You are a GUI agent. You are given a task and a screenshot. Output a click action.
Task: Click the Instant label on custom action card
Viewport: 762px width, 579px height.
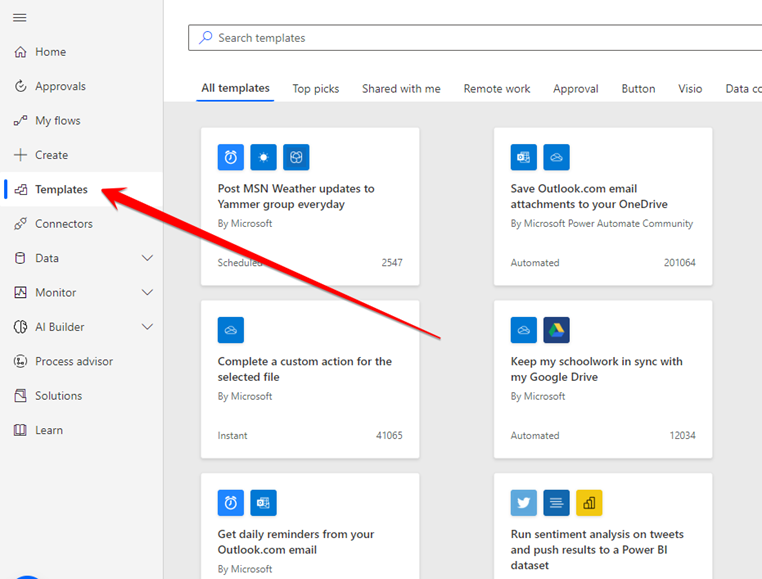point(232,436)
